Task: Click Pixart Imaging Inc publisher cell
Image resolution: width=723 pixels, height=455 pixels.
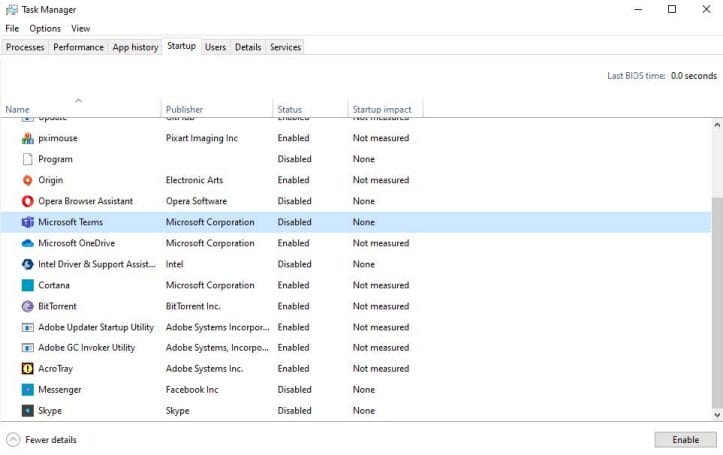Action: 201,138
